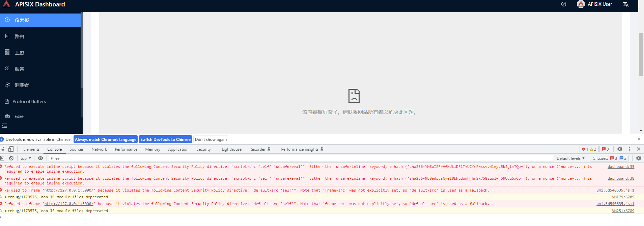Switch to the Elements tab

click(31, 149)
